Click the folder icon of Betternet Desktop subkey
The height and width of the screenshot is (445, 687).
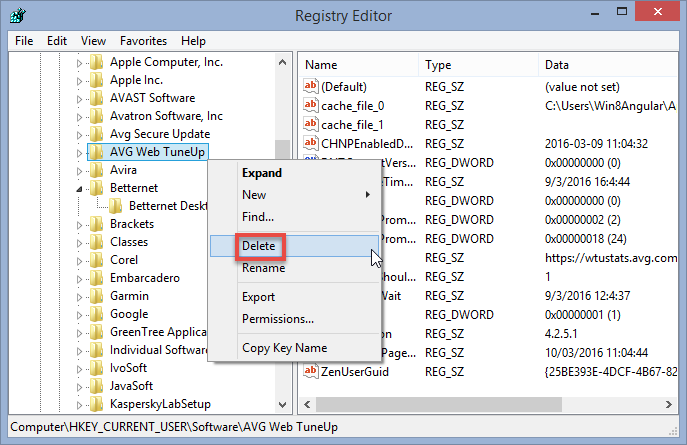116,206
